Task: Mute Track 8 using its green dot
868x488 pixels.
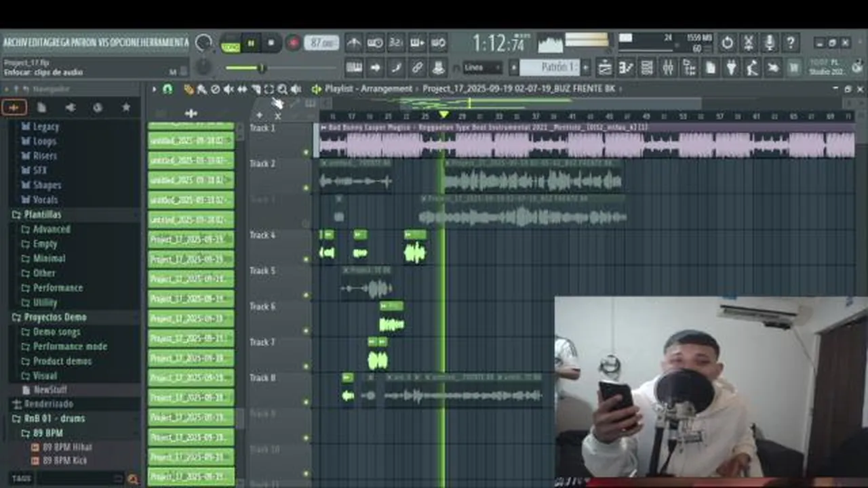Action: pyautogui.click(x=307, y=403)
